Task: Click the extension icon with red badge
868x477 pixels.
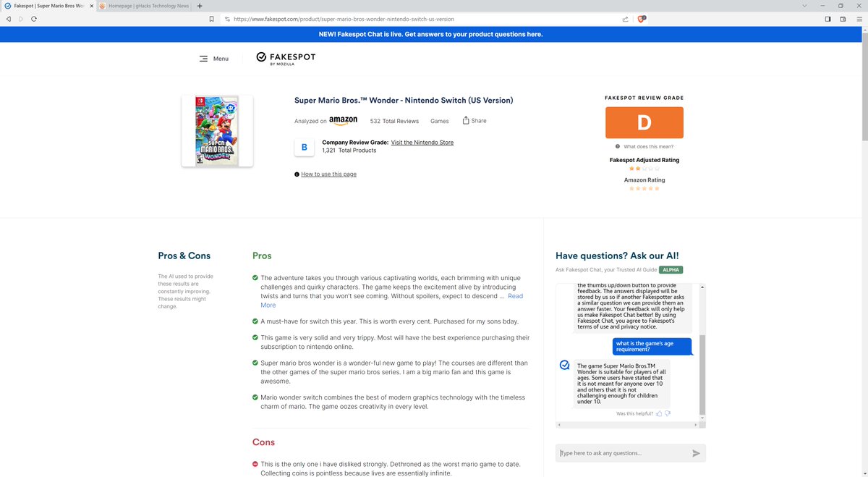Action: (x=639, y=19)
